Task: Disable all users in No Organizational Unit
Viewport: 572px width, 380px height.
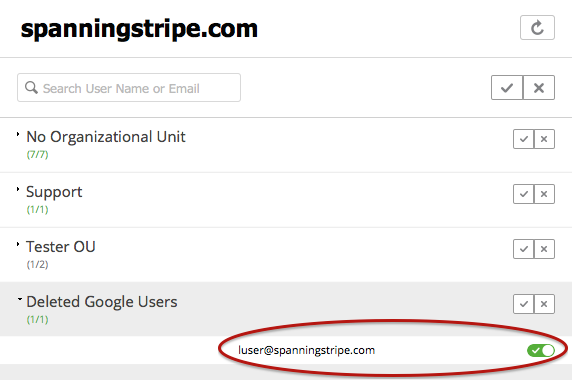Action: (x=544, y=139)
